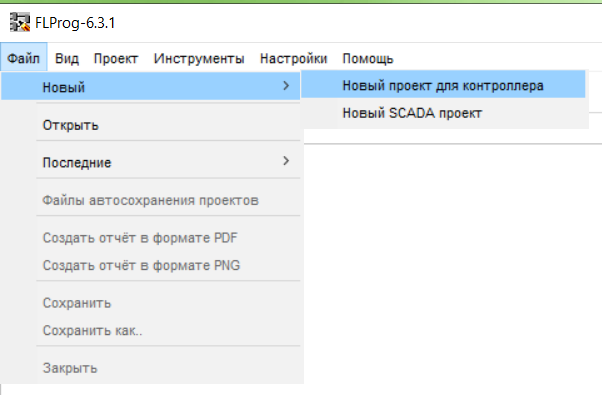The width and height of the screenshot is (602, 395).
Task: Click Файлы автосохранения проектов entry
Action: [150, 200]
